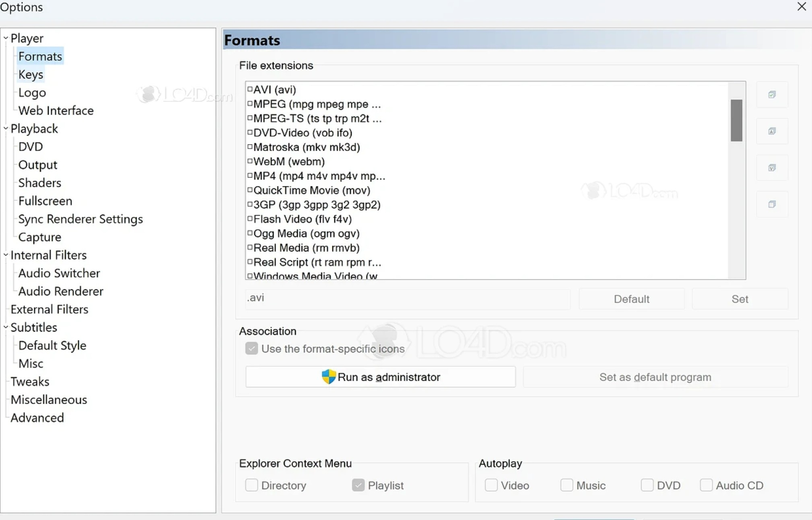
Task: Open the Keys options page
Action: point(31,74)
